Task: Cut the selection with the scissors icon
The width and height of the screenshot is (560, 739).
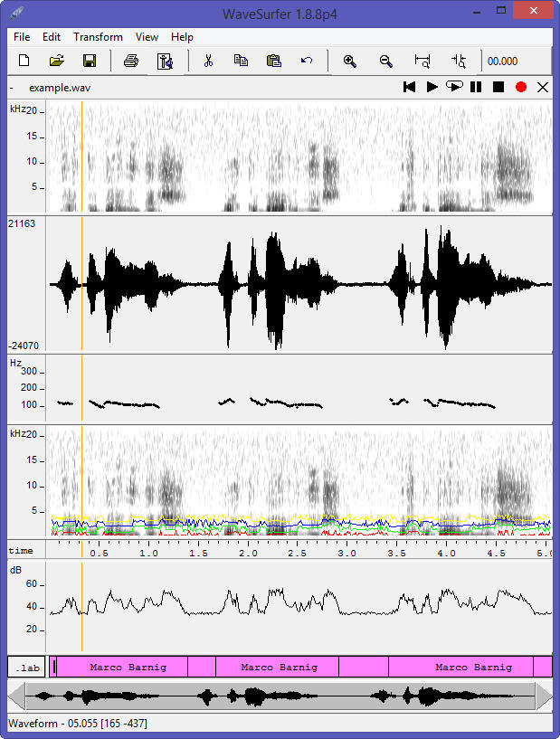Action: tap(208, 61)
